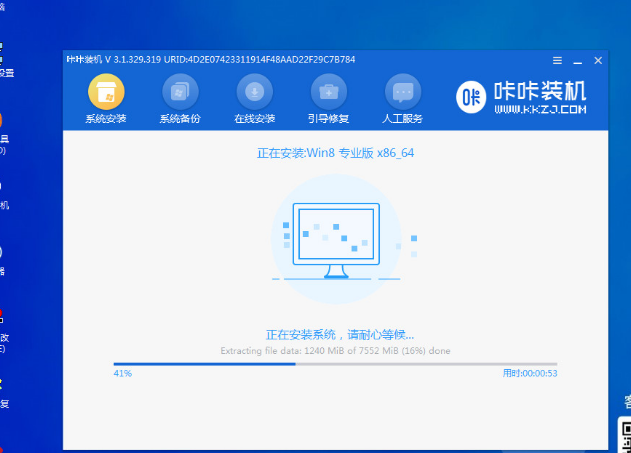Click the Extracting file data status line
Screen dimensions: 631x453
click(335, 351)
